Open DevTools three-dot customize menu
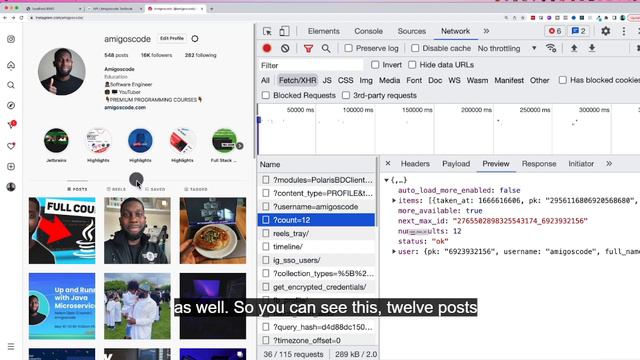This screenshot has width=640, height=360. coord(624,31)
